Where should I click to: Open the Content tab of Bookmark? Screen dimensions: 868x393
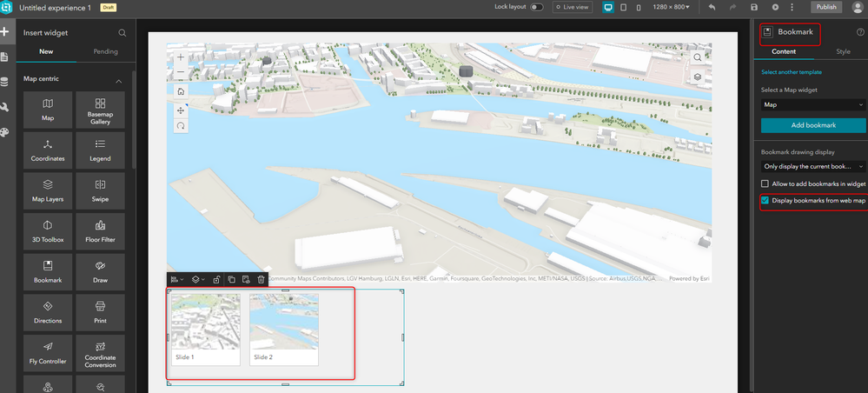click(784, 51)
